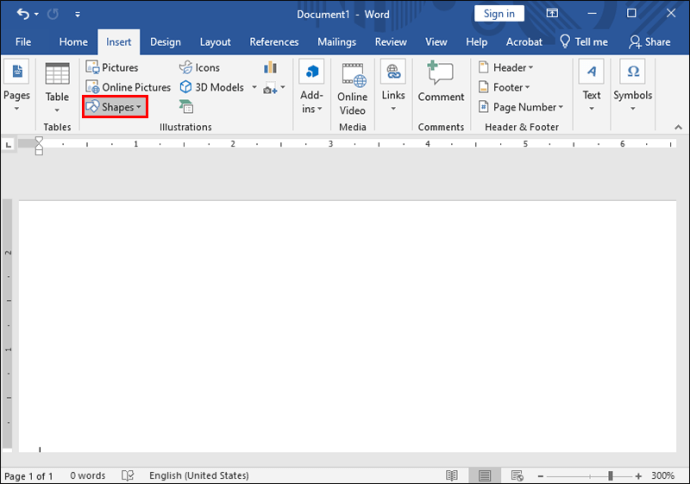Switch to the Home tab

[73, 42]
